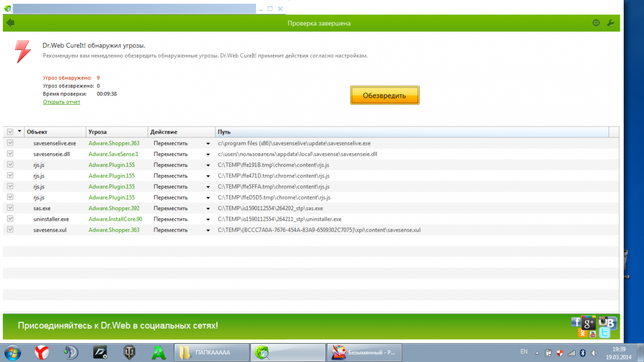Open the Adware.Shopper.392 threat link
Screen dimensions: 644x362
[114, 208]
